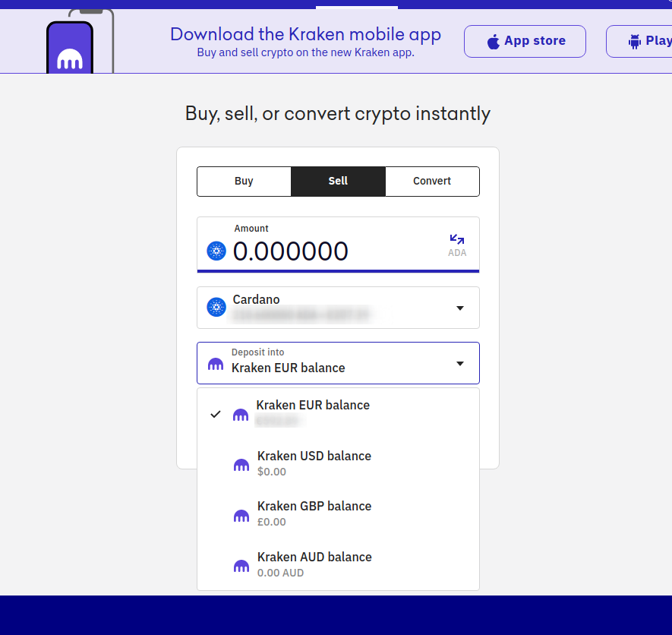Screen dimensions: 672x635
Task: Switch to the Convert tab
Action: click(x=432, y=182)
